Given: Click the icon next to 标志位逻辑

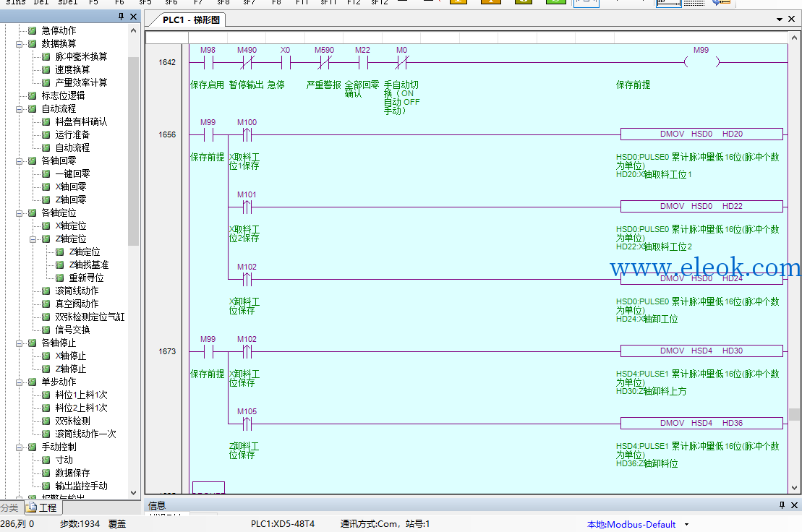Looking at the screenshot, I should point(33,95).
